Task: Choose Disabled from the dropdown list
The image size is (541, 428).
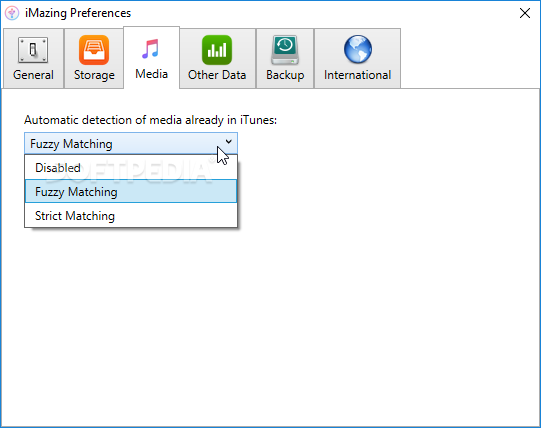Action: (x=131, y=168)
